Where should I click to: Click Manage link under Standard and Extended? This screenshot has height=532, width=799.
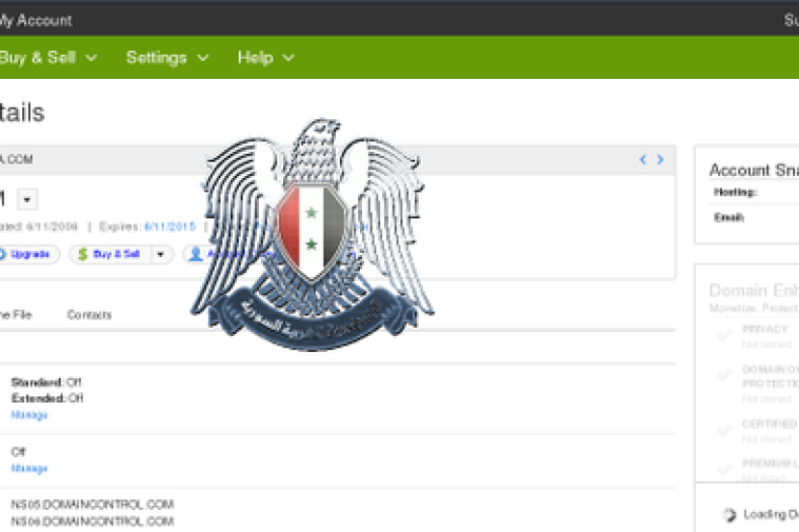[x=29, y=415]
